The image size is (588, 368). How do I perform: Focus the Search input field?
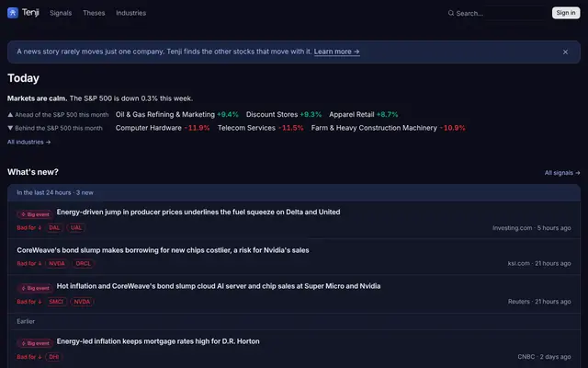[x=496, y=13]
